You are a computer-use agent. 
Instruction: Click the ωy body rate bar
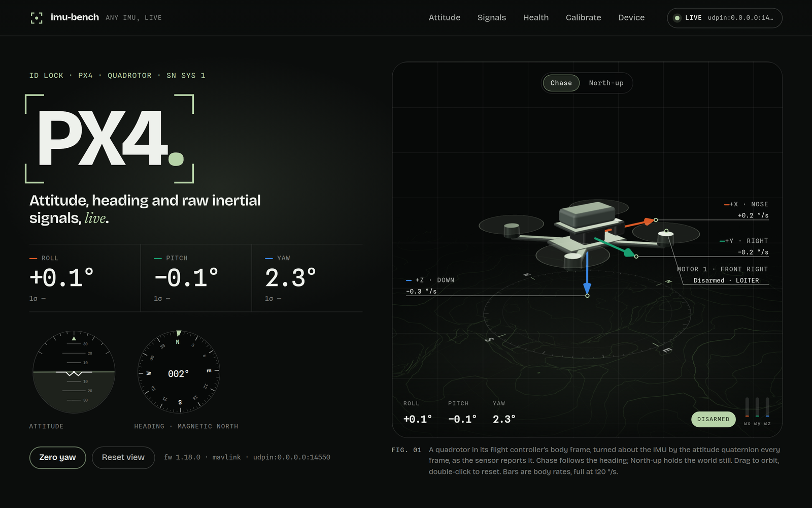[x=757, y=407]
